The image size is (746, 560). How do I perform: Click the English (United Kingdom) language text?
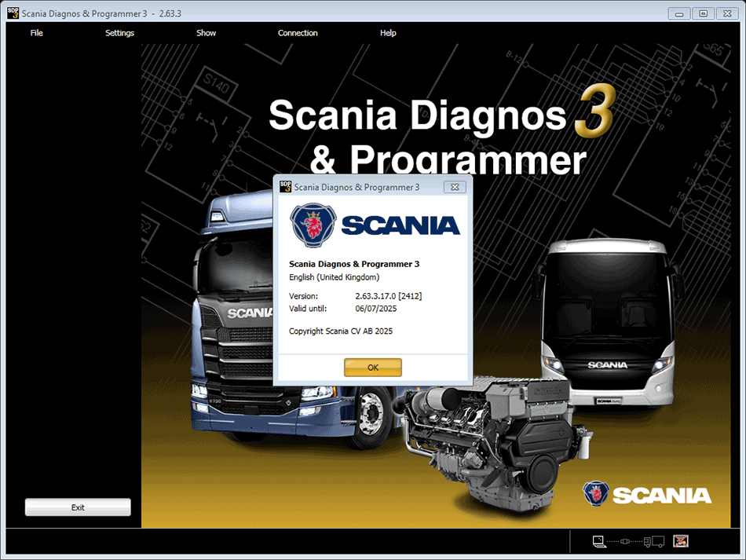tap(334, 277)
